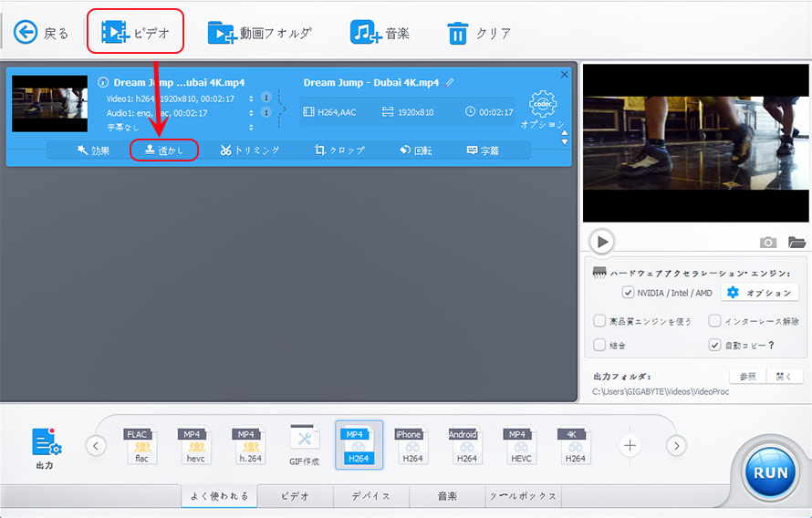Screen dimensions: 812x518
Task: Take a snapshot with camera icon
Action: (x=768, y=242)
